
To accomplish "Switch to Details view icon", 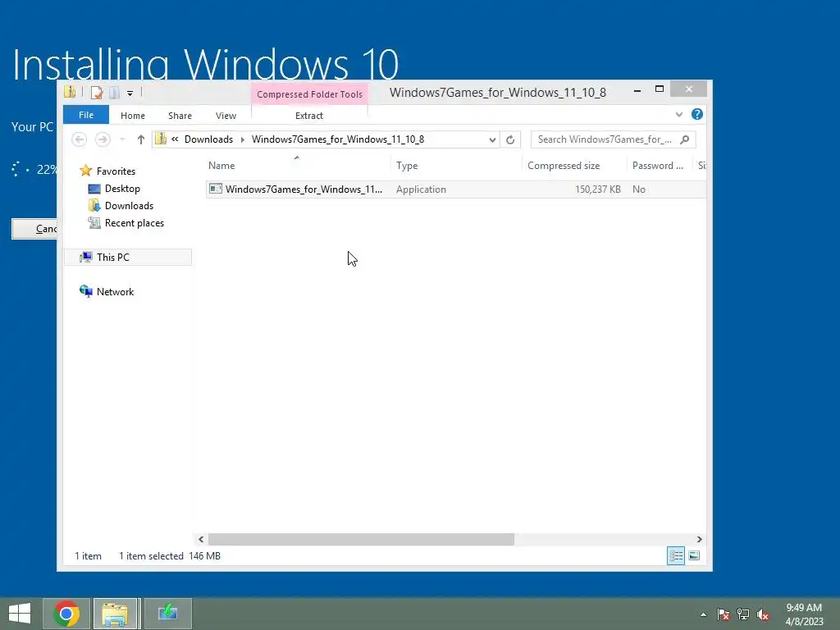I will pyautogui.click(x=676, y=555).
